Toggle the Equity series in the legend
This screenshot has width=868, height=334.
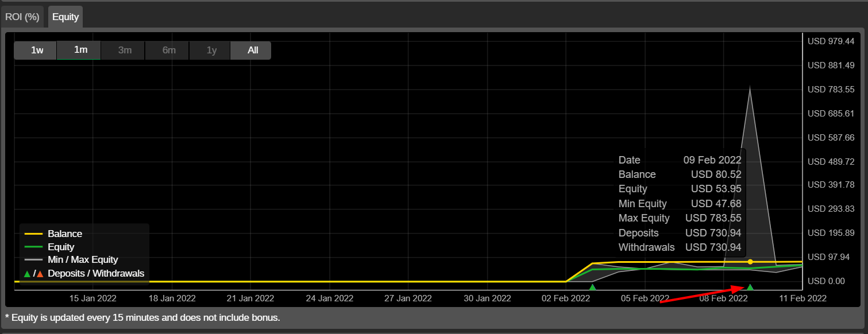click(61, 247)
